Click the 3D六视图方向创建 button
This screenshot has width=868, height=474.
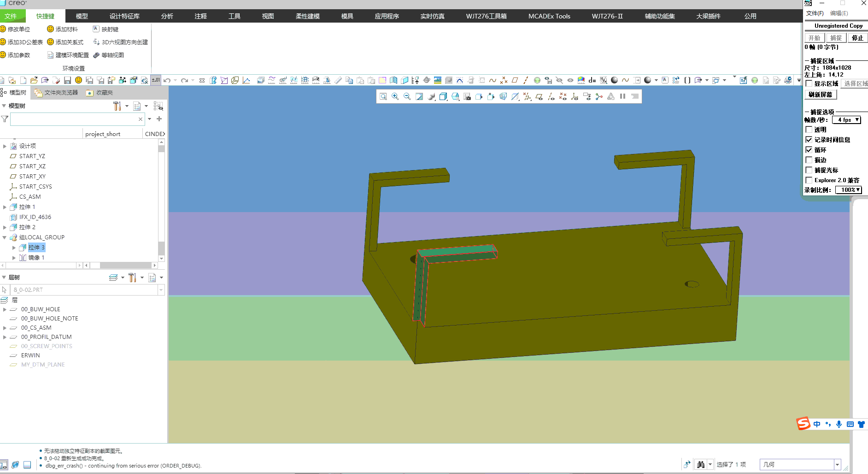(x=121, y=42)
